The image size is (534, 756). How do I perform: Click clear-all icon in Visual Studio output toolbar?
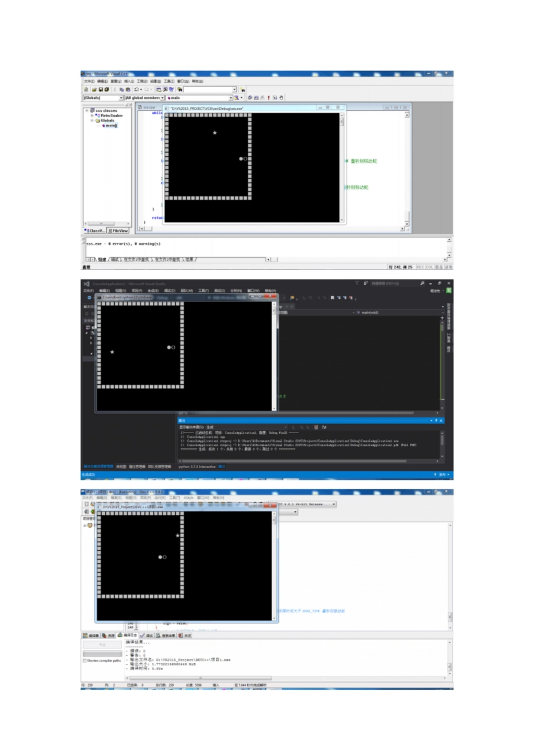pos(315,427)
